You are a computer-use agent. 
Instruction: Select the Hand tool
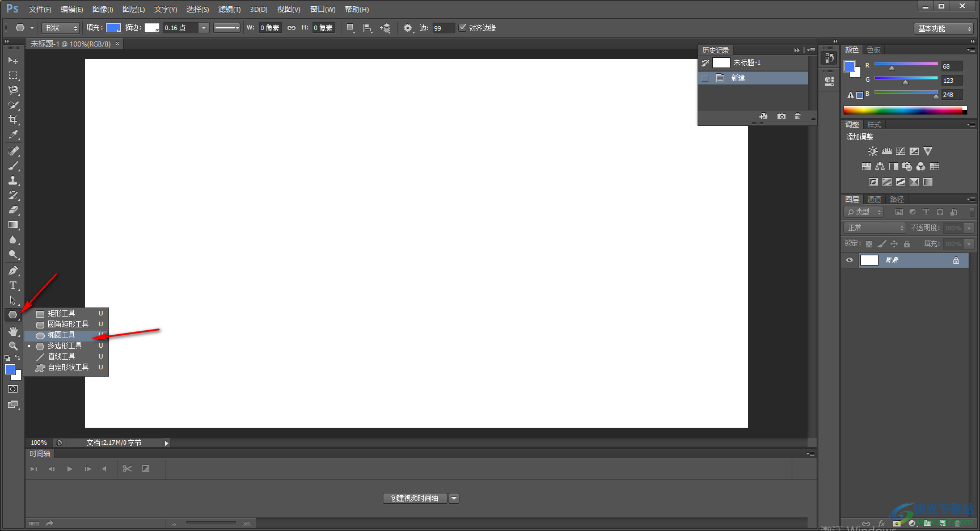[x=12, y=331]
